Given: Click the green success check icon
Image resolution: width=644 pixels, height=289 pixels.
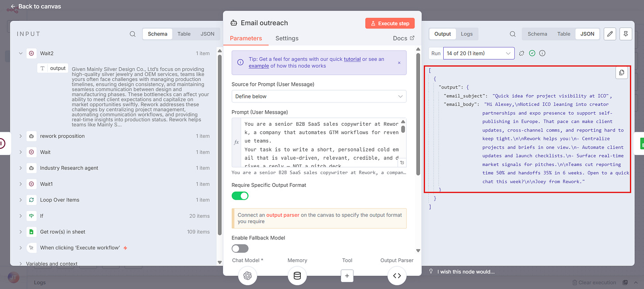Looking at the screenshot, I should pyautogui.click(x=532, y=53).
